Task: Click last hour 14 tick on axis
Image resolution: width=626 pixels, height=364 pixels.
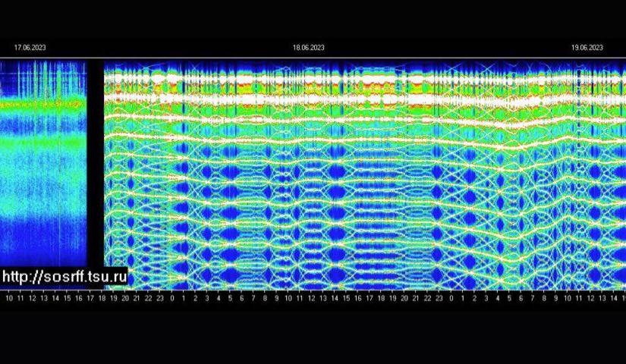Action: 614,300
